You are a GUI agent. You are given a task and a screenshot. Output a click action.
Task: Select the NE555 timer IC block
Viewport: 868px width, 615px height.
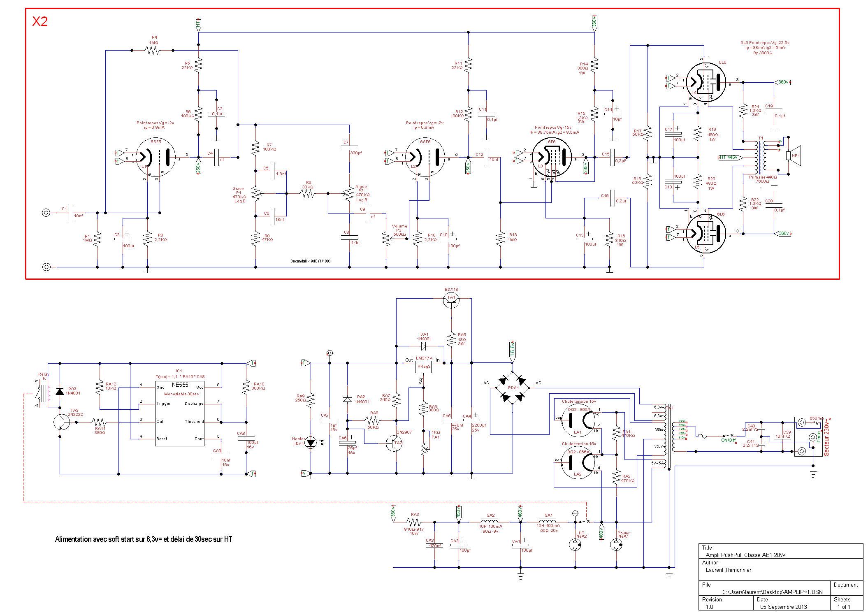tap(180, 414)
